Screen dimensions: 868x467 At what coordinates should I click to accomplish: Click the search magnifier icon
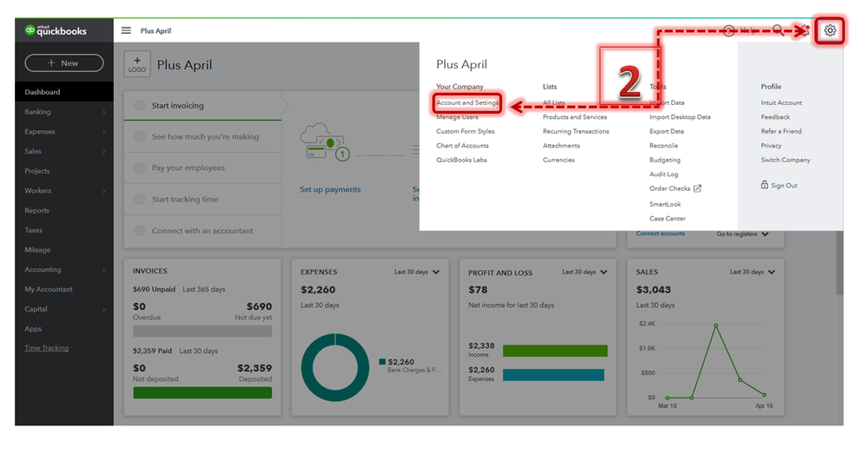(x=778, y=30)
